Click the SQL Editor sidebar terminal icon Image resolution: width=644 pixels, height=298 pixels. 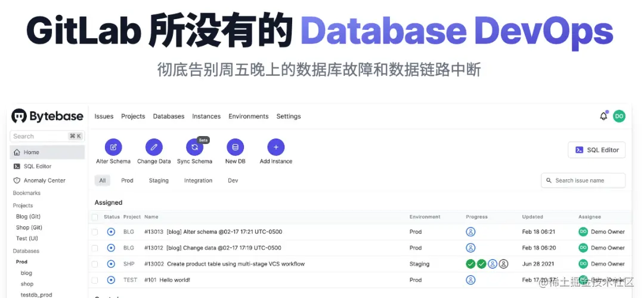17,166
